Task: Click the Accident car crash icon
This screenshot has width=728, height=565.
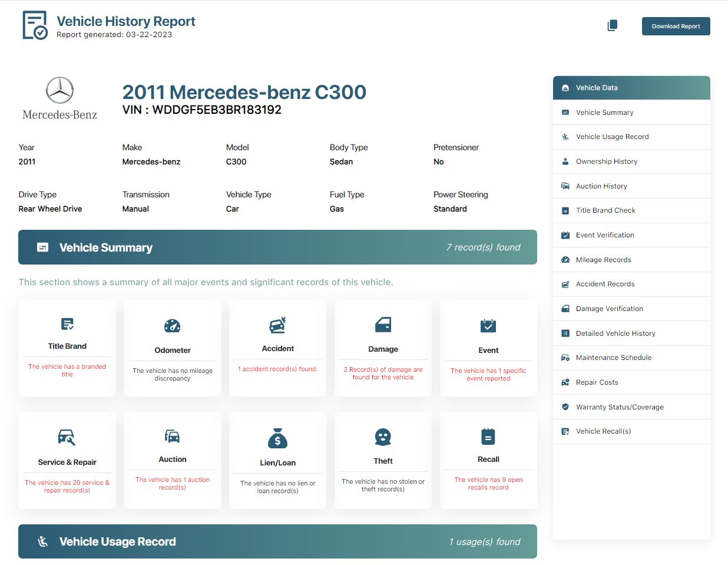Action: click(x=277, y=325)
